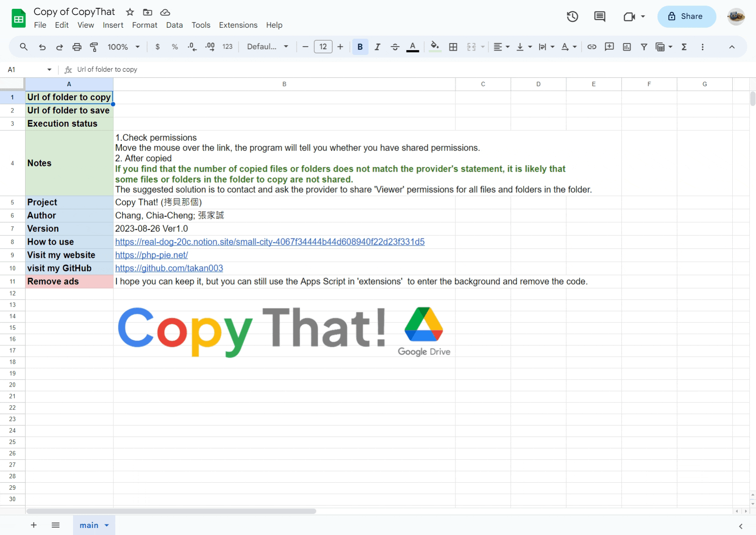This screenshot has width=756, height=535.
Task: Open the Google account avatar
Action: pos(736,17)
